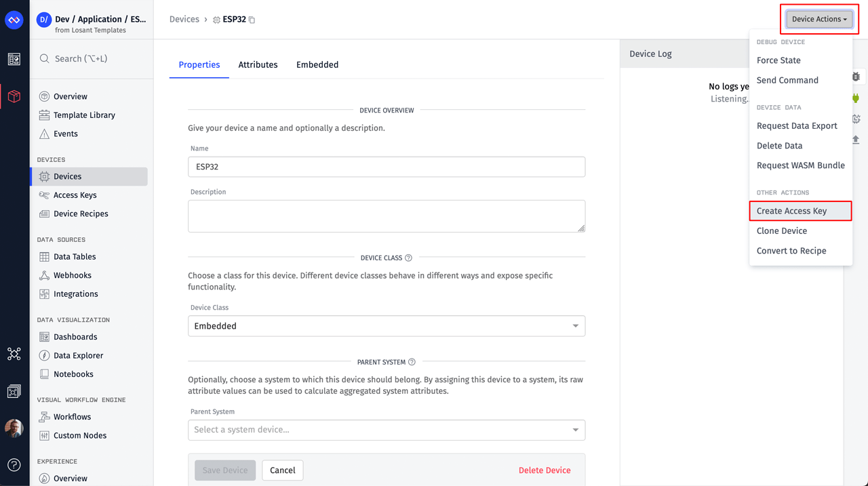868x486 pixels.
Task: Click the Custom Nodes sliders icon
Action: [x=44, y=436]
